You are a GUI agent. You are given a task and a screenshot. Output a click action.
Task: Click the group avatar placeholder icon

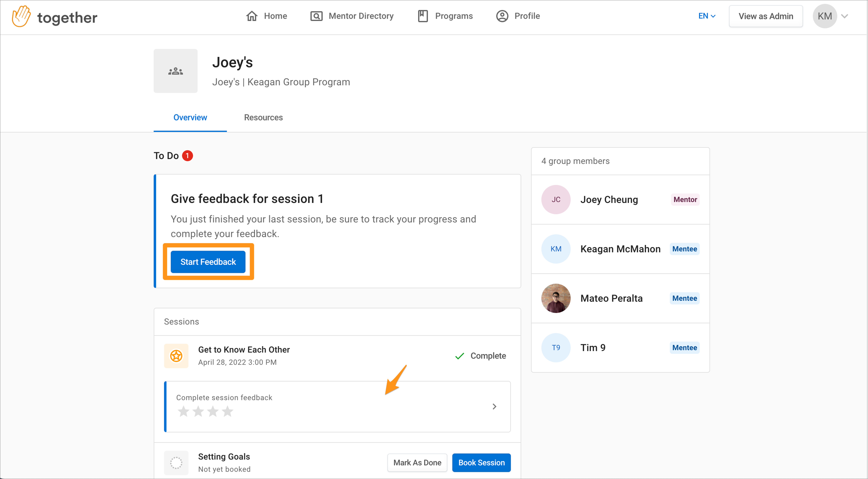(x=176, y=71)
